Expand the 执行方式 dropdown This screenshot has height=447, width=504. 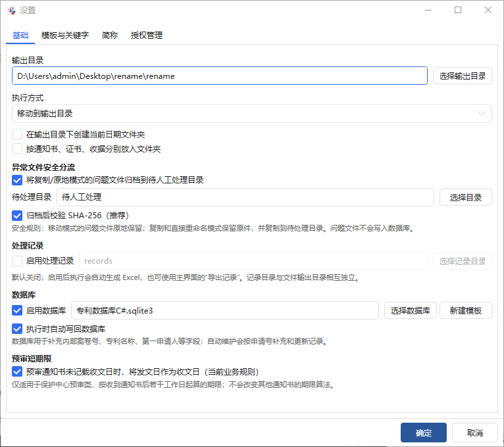[252, 113]
